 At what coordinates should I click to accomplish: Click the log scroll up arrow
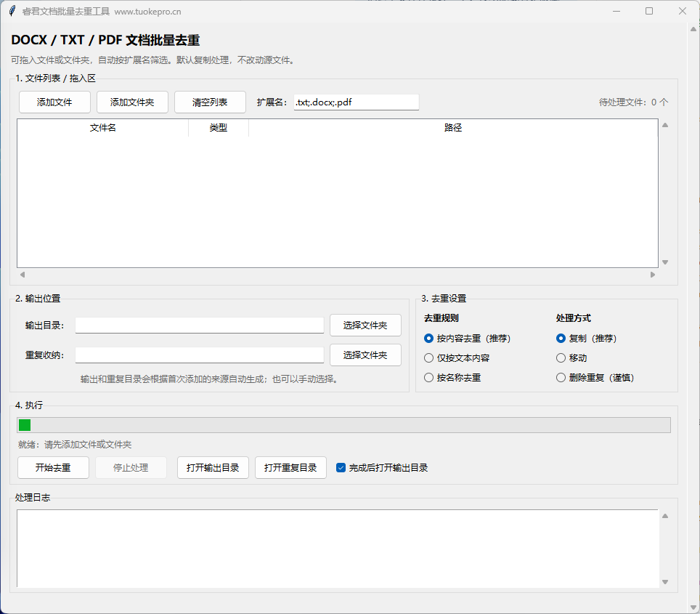click(665, 516)
